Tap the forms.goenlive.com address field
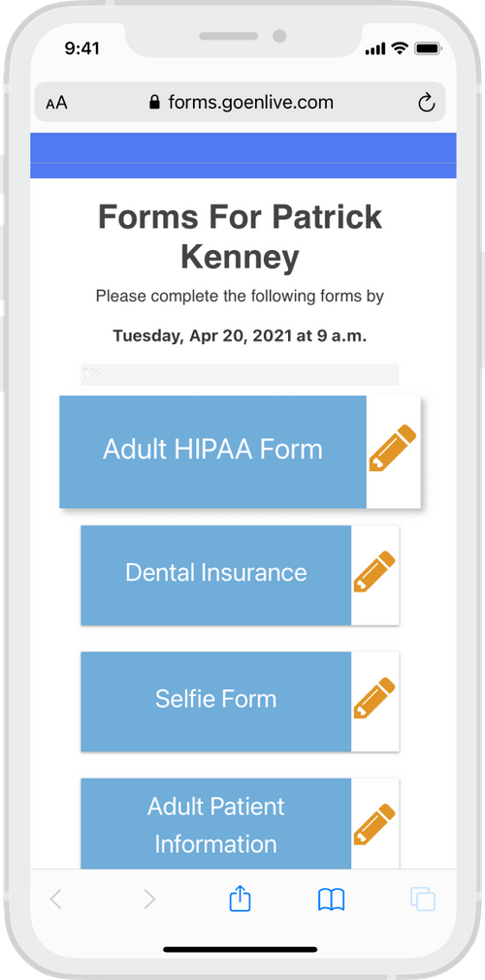485x980 pixels. click(x=241, y=102)
